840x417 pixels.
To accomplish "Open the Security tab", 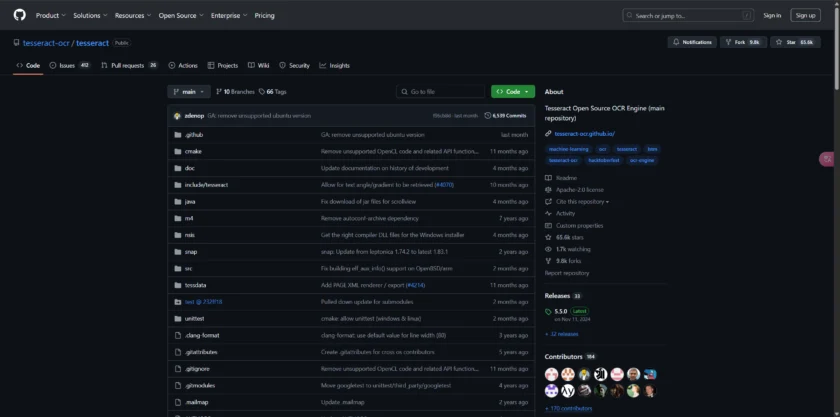I will pyautogui.click(x=294, y=65).
